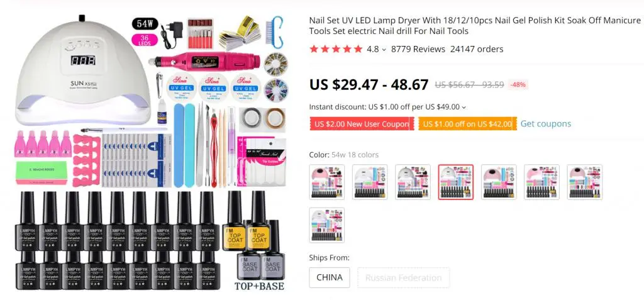Viewport: 644px width, 300px height.
Task: Claim the US $2.00 New User Coupon
Action: 362,124
